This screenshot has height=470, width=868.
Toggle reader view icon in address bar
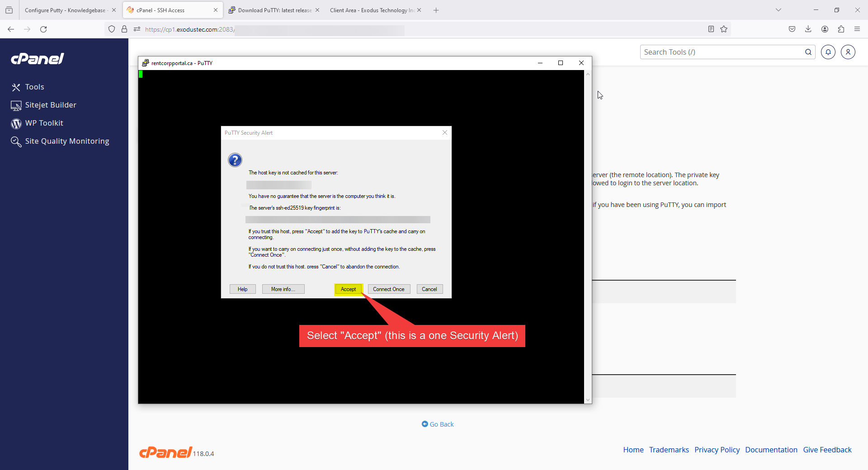[x=711, y=29]
